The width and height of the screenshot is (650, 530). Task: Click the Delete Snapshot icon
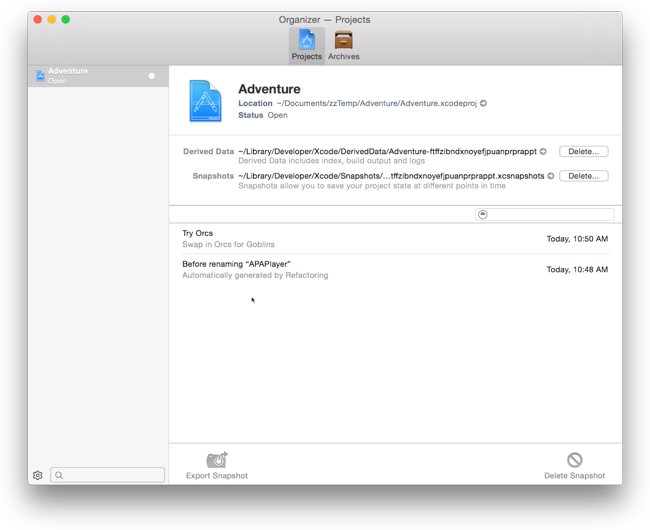[x=575, y=460]
